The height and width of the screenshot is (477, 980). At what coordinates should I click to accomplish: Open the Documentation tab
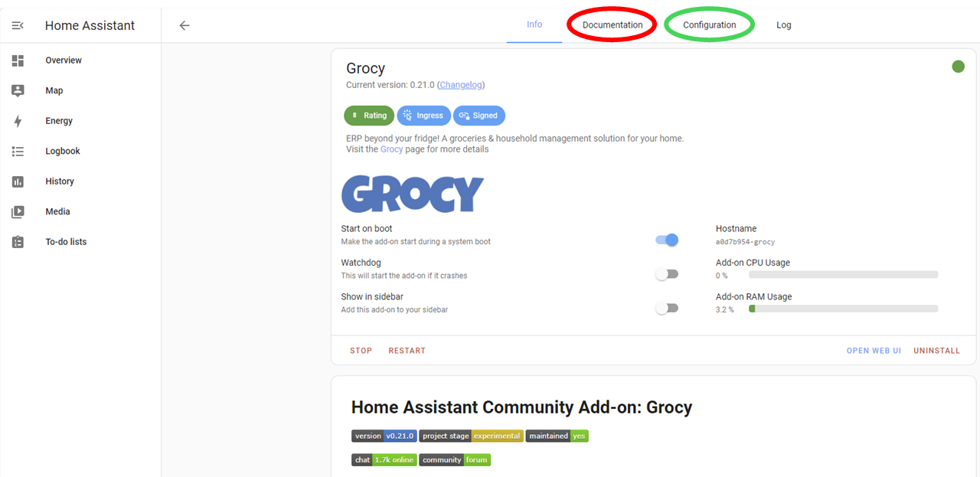[612, 25]
